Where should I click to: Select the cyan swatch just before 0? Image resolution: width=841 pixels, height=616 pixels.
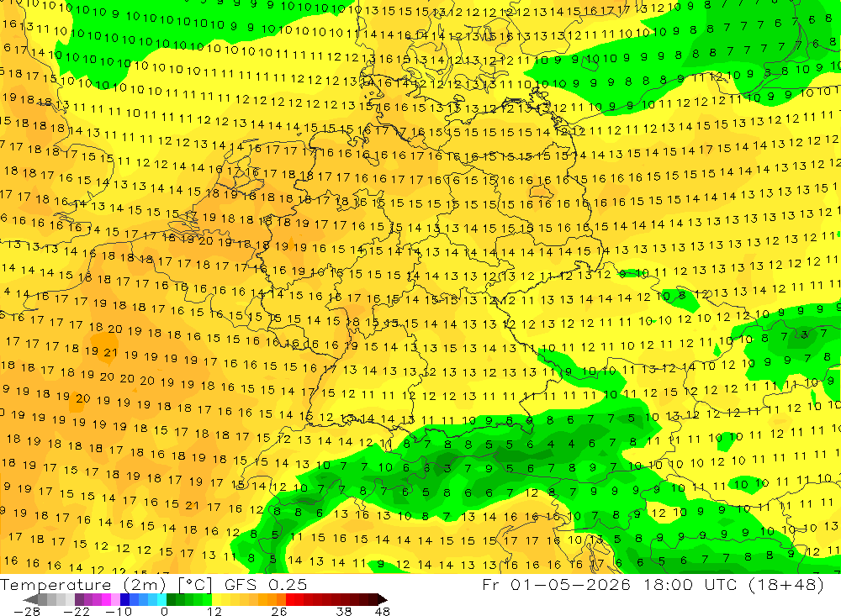161,600
